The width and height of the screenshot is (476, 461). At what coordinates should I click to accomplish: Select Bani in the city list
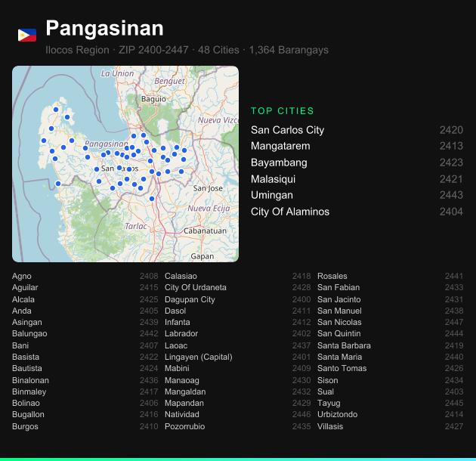[x=85, y=345]
